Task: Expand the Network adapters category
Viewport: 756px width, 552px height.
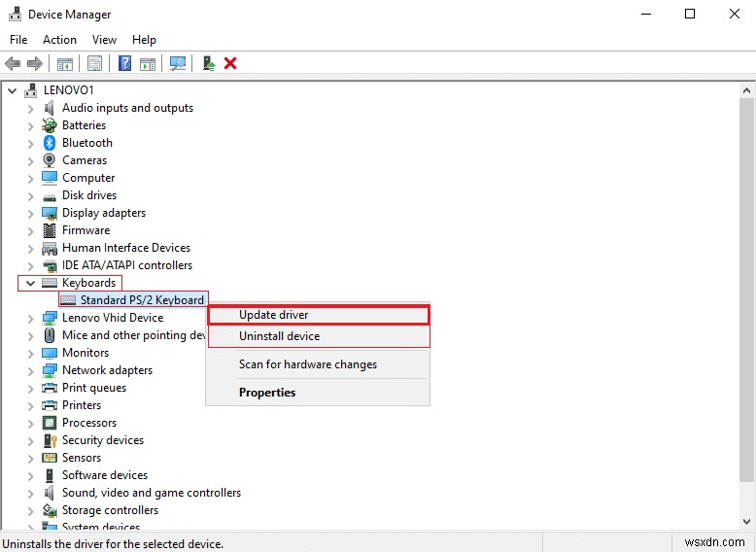Action: click(31, 371)
